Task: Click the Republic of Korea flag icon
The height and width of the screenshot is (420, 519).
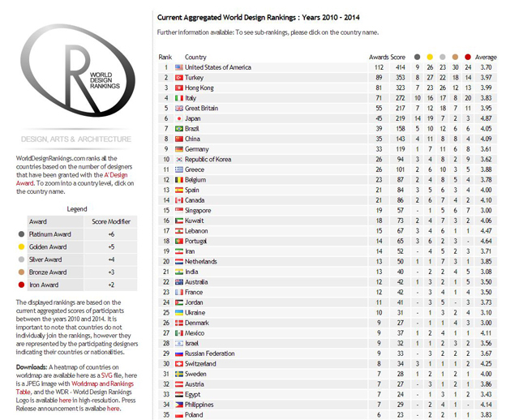Action: 179,160
